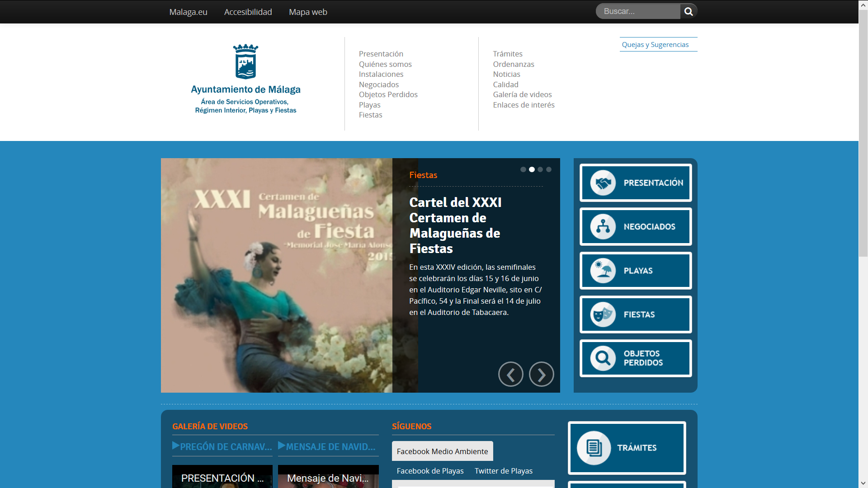Open Quiénes somos link

pyautogui.click(x=385, y=64)
